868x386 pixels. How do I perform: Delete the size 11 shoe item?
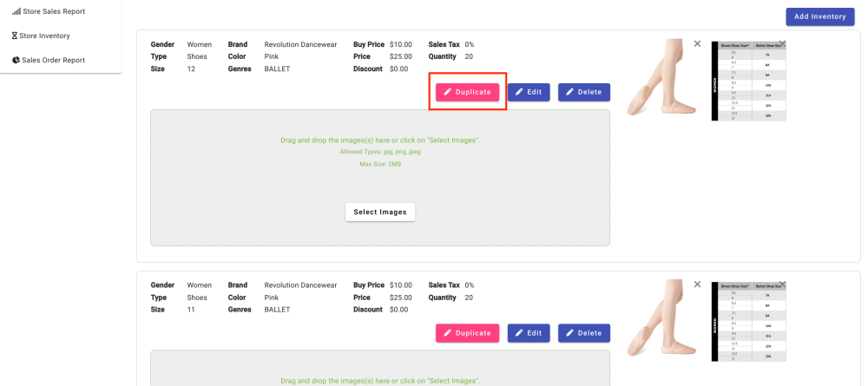click(x=584, y=333)
